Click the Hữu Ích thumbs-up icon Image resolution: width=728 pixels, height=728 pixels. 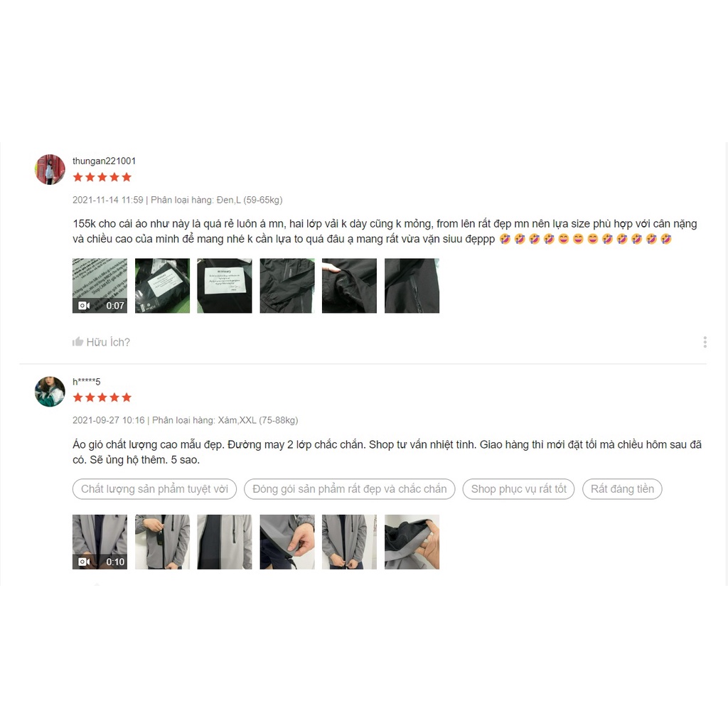pos(77,342)
